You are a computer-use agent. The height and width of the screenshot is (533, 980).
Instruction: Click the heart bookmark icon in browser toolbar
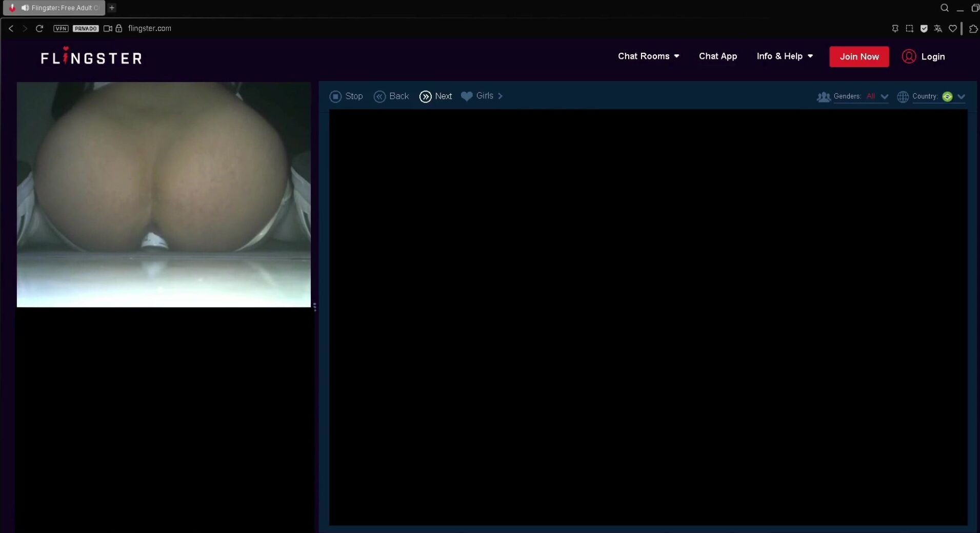(952, 29)
